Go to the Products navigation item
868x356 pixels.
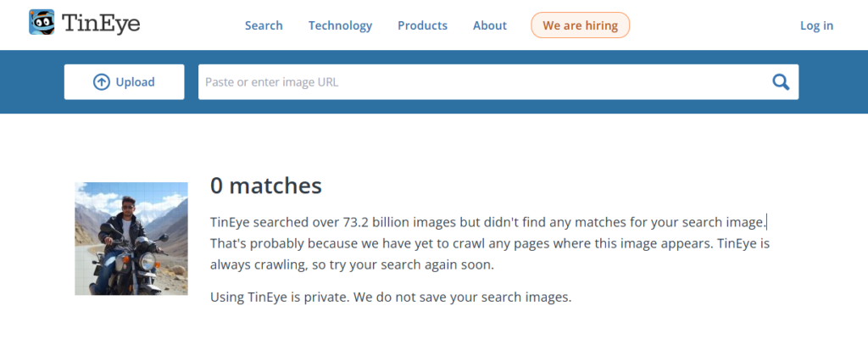click(x=422, y=25)
